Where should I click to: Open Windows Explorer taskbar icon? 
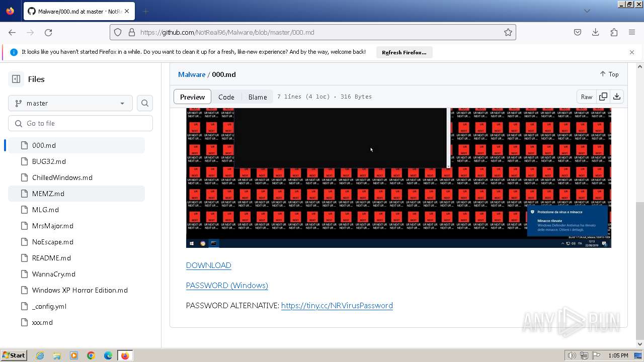(x=57, y=355)
